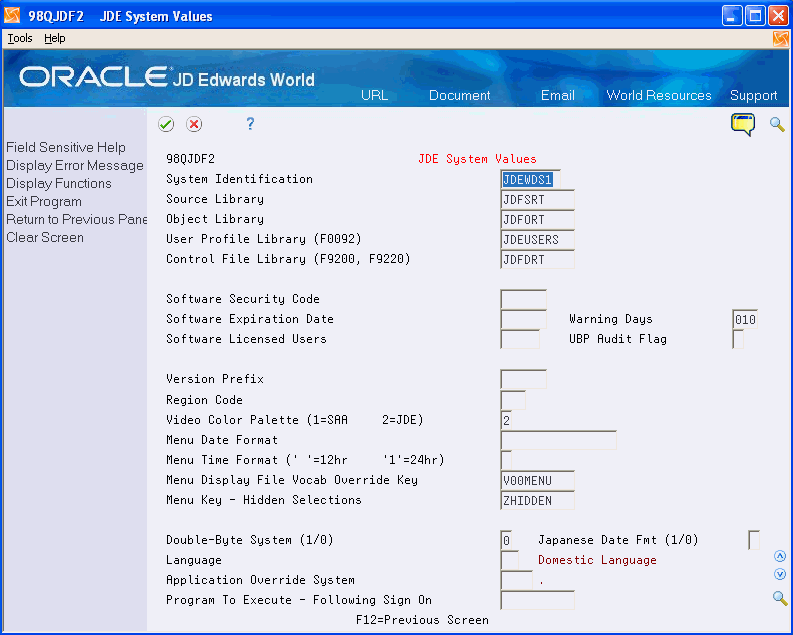Viewport: 793px width, 635px height.
Task: Click the Vocab Override Key field V00MENU
Action: (538, 480)
